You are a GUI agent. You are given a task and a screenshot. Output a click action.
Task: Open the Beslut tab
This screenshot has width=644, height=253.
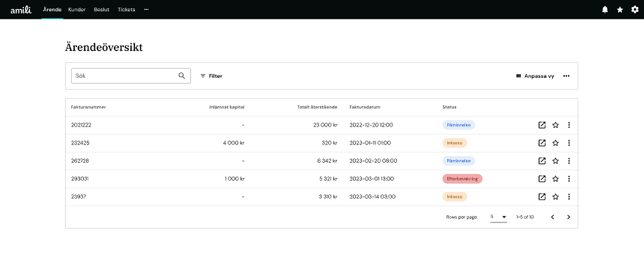point(101,10)
